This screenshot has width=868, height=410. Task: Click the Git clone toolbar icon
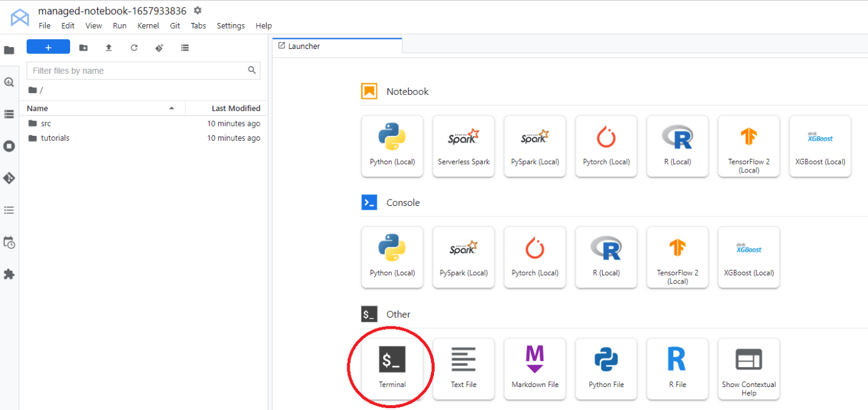click(x=159, y=48)
